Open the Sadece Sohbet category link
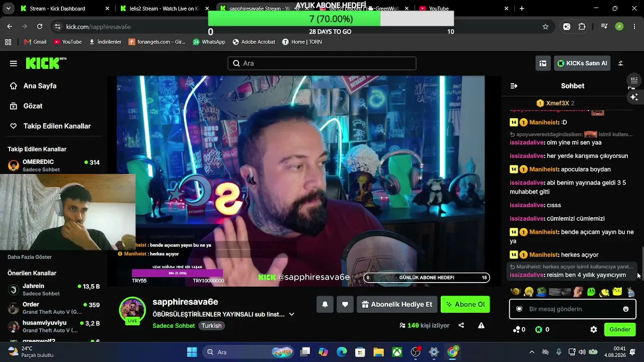This screenshot has height=362, width=644. tap(174, 326)
